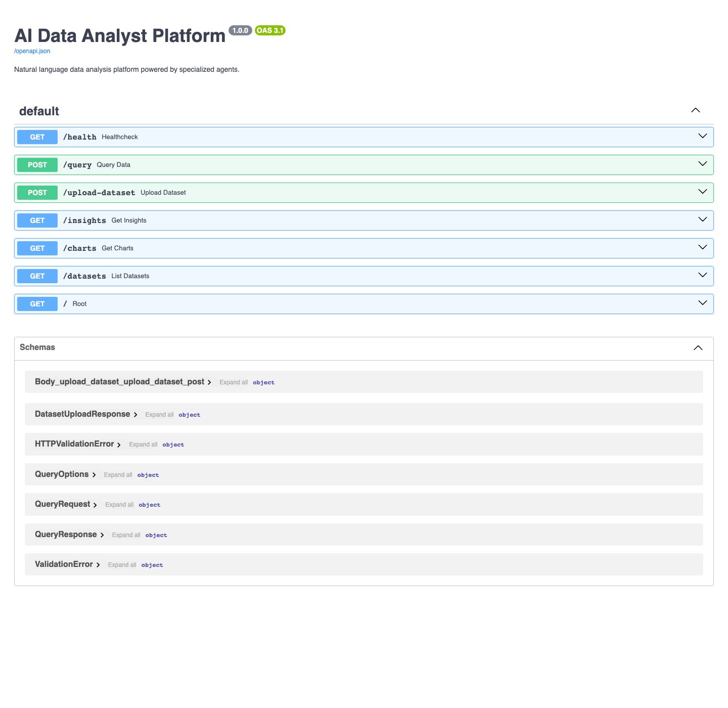The image size is (728, 708).
Task: Expand the HTTPValidationError schema chevron
Action: pyautogui.click(x=119, y=445)
